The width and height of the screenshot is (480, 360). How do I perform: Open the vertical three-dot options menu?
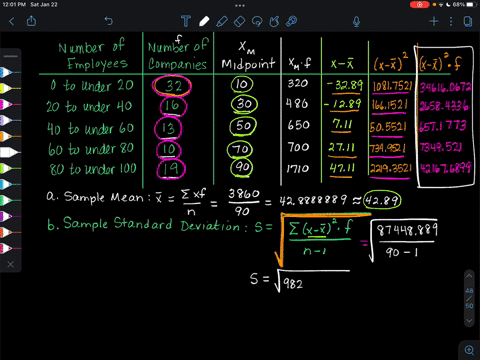click(x=451, y=22)
